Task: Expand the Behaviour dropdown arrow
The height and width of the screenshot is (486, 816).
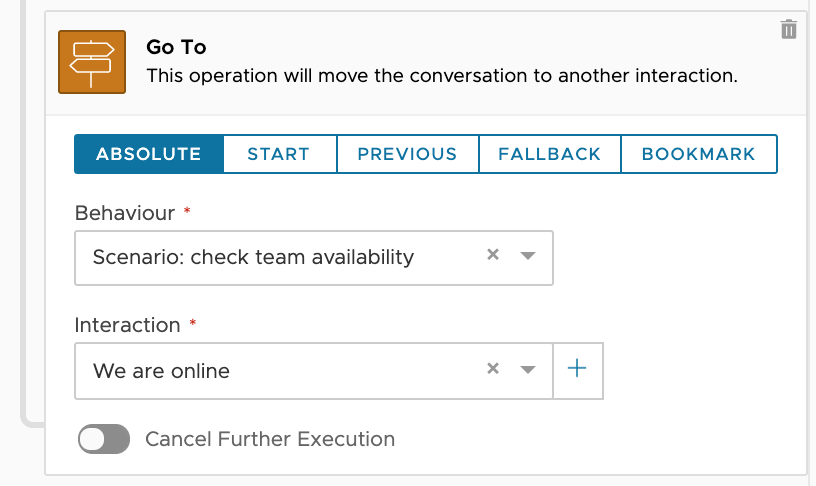Action: pyautogui.click(x=529, y=256)
